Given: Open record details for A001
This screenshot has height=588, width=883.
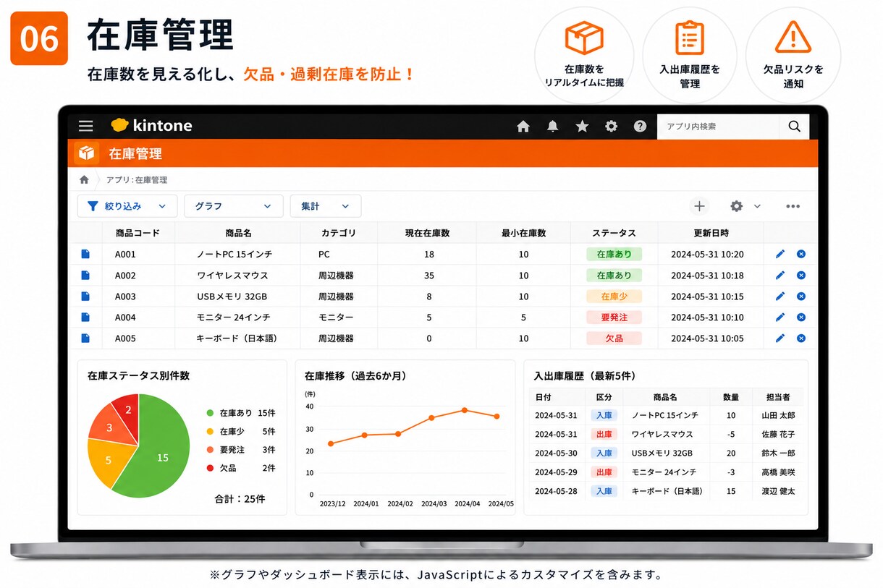Looking at the screenshot, I should point(85,254).
